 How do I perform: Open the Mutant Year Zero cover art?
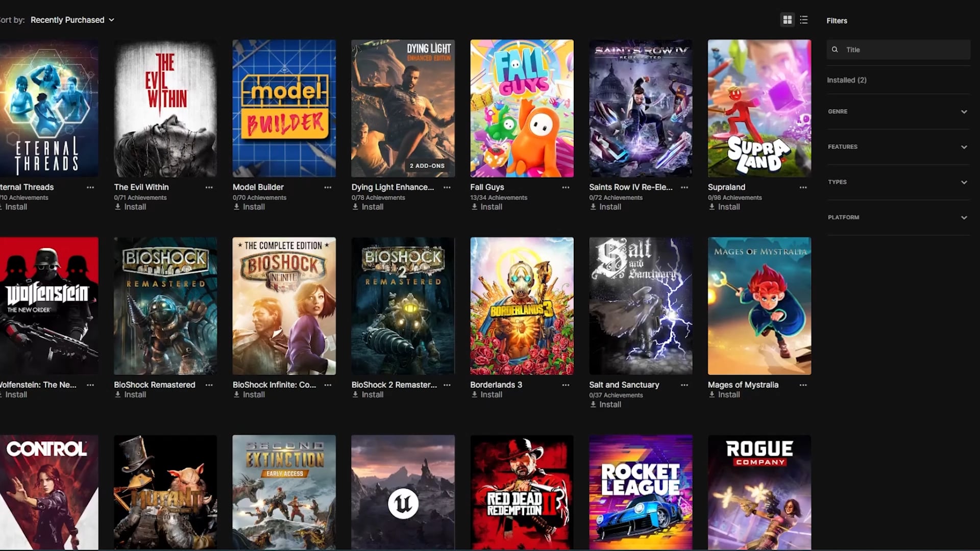[165, 492]
